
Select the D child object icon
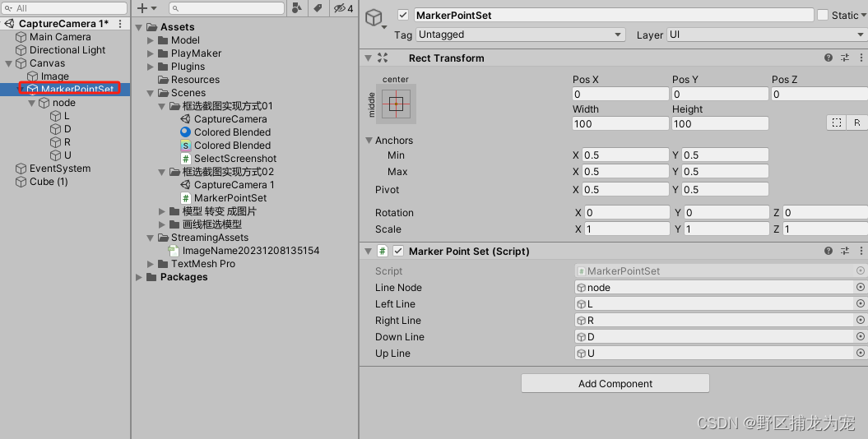point(55,129)
